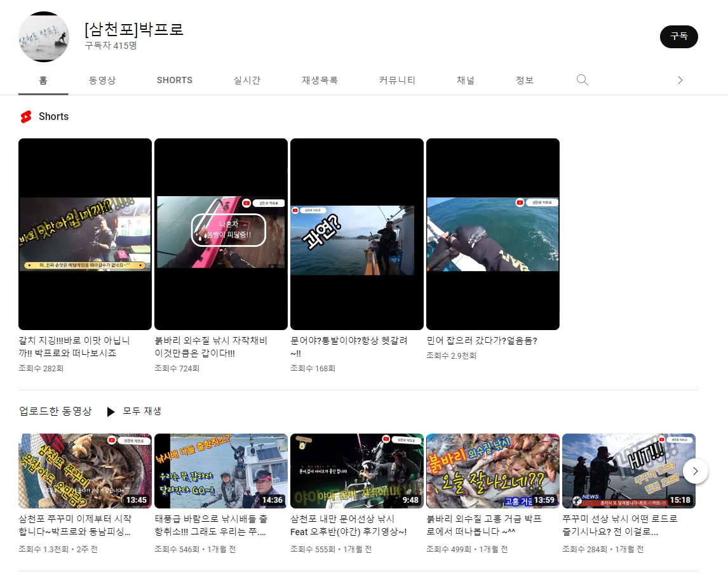Screen dimensions: 728x577
Task: Select the 실시간 tab
Action: pyautogui.click(x=246, y=80)
